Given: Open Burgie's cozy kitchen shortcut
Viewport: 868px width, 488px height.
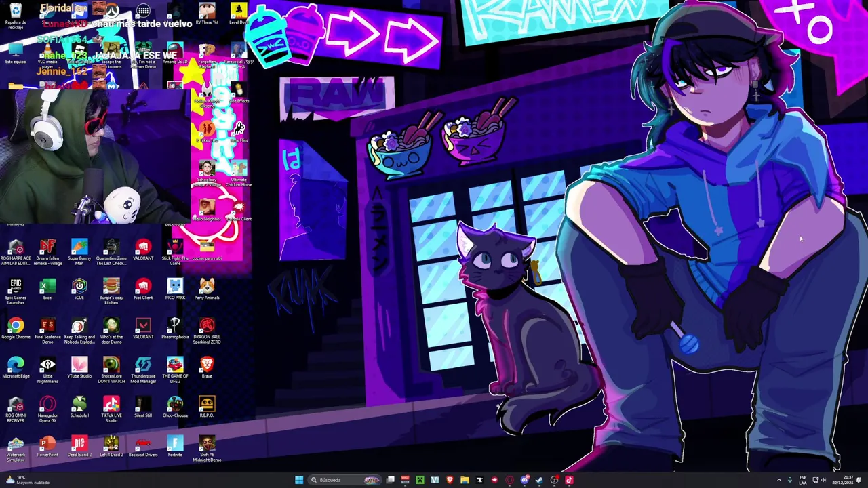Looking at the screenshot, I should click(x=111, y=291).
